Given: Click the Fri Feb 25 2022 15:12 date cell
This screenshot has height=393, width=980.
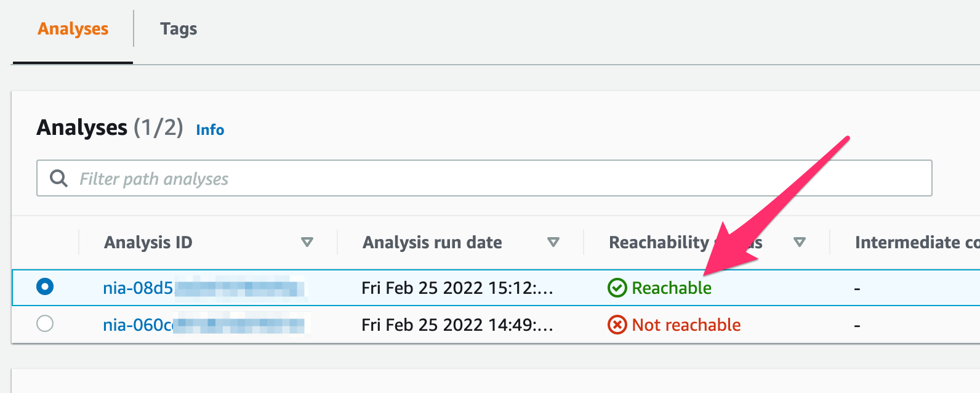Looking at the screenshot, I should (x=457, y=288).
